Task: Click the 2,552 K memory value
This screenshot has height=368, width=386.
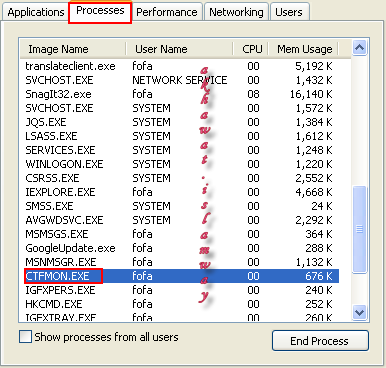Action: pyautogui.click(x=314, y=178)
